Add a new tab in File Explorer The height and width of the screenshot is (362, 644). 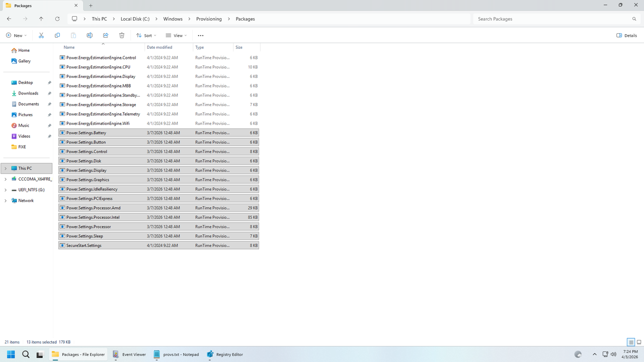tap(91, 6)
